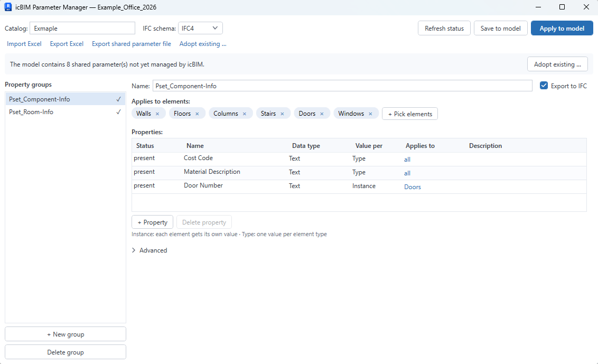Viewport: 598px width, 364px height.
Task: Click the Instance value for Door Number
Action: [x=364, y=186]
